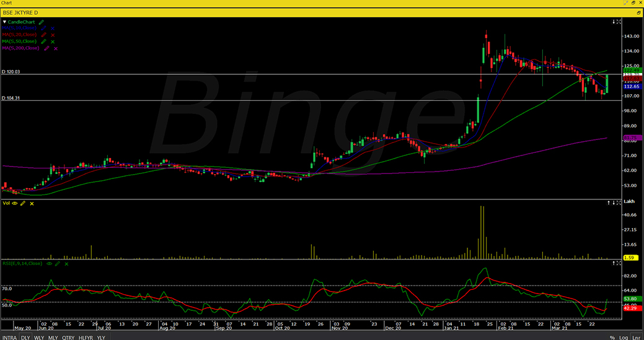Click the 70.0 RSI level label
Viewport: 644px width, 340px height.
(7, 289)
